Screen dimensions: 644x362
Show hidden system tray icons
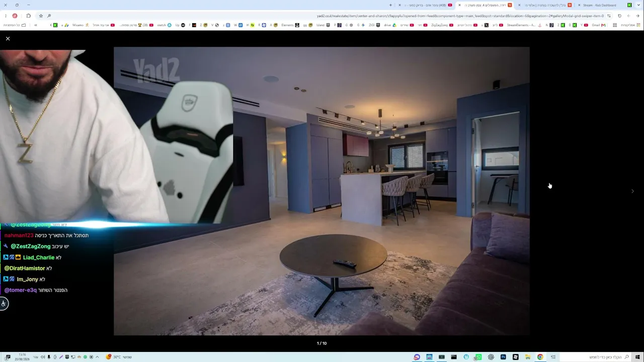pyautogui.click(x=97, y=357)
